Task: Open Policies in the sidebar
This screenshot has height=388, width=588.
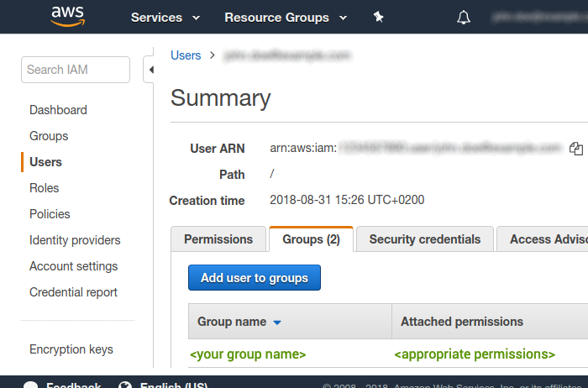Action: pyautogui.click(x=50, y=214)
